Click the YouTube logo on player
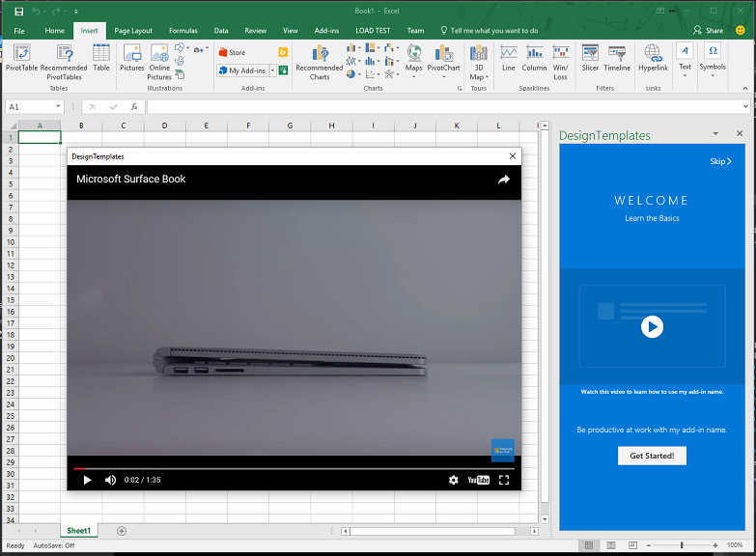Image resolution: width=756 pixels, height=556 pixels. [x=478, y=480]
